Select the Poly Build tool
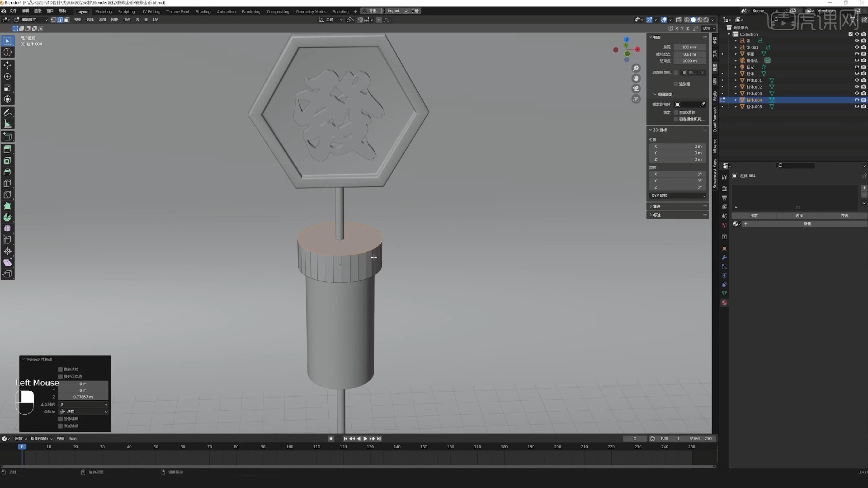The image size is (868, 488). pyautogui.click(x=8, y=206)
